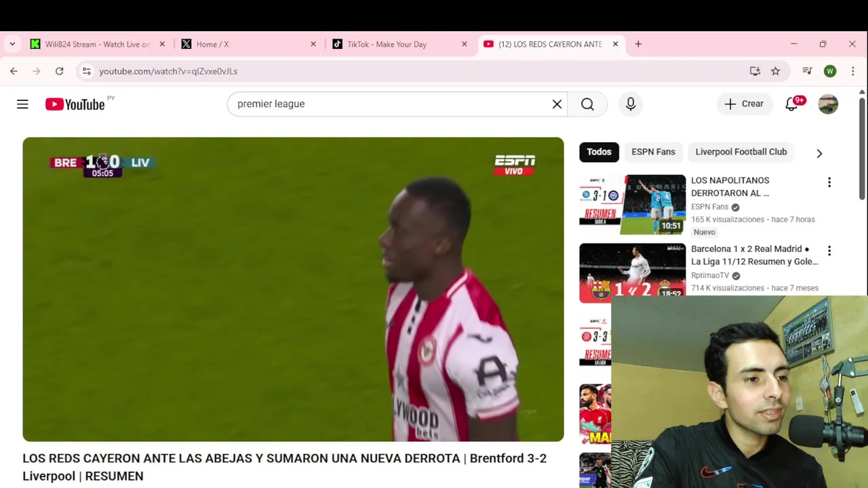Go to the YouTube home logo
868x488 pixels.
[x=75, y=104]
